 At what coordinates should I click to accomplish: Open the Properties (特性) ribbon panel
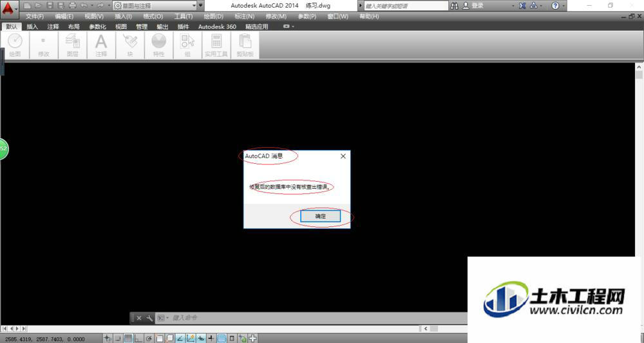coord(159,45)
